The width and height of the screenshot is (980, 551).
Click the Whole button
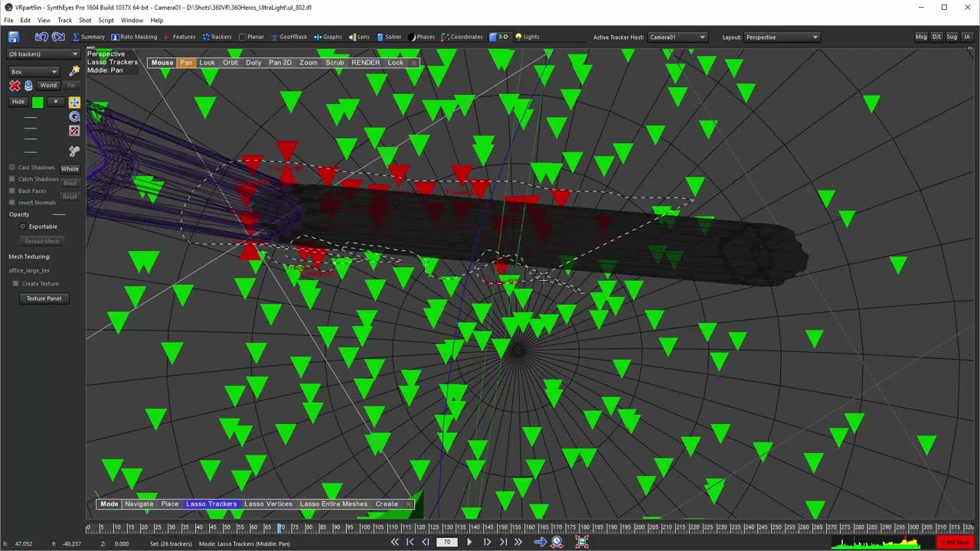(x=70, y=168)
